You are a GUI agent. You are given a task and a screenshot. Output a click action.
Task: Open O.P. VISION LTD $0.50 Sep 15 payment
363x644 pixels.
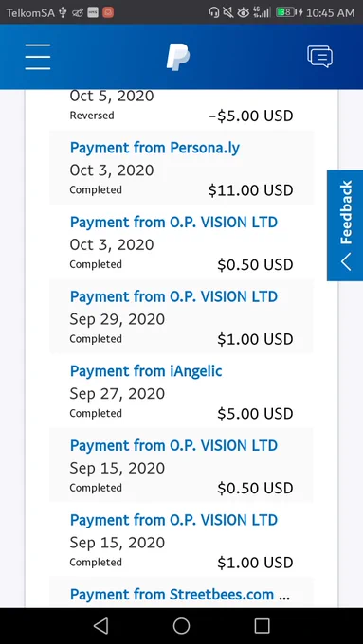(x=181, y=466)
